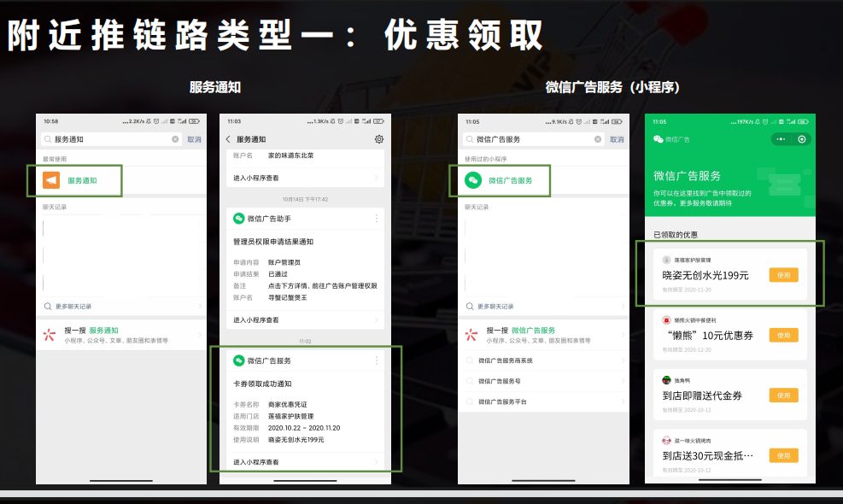Tap the search icon beside 微信广告服务平台
This screenshot has width=843, height=504.
click(x=470, y=401)
